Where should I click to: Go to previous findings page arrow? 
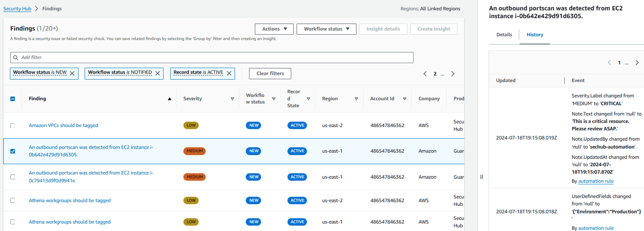click(x=425, y=74)
